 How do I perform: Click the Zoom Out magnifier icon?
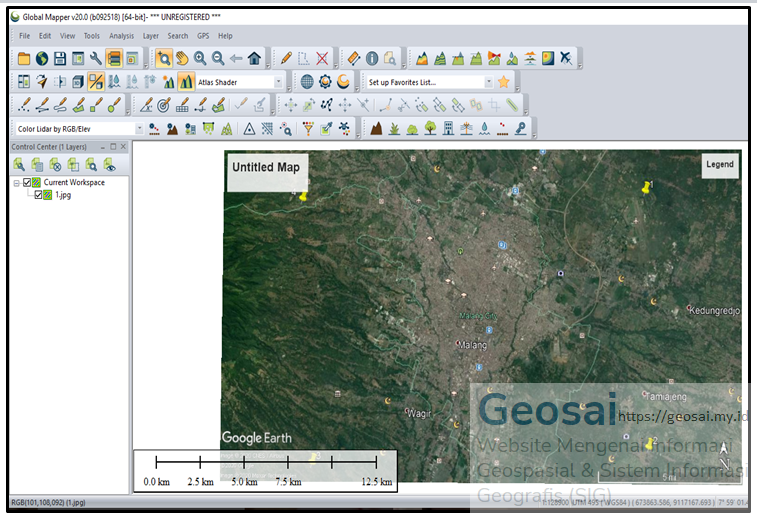218,58
